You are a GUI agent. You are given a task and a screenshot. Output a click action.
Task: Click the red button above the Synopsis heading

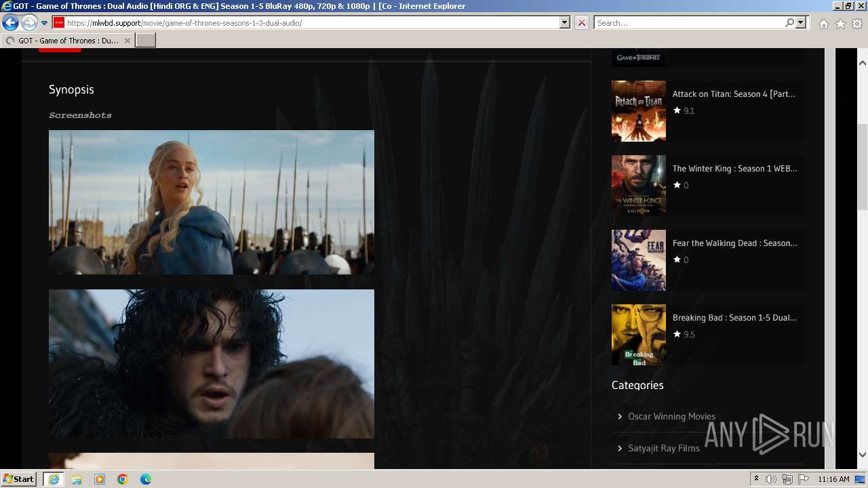[60, 50]
